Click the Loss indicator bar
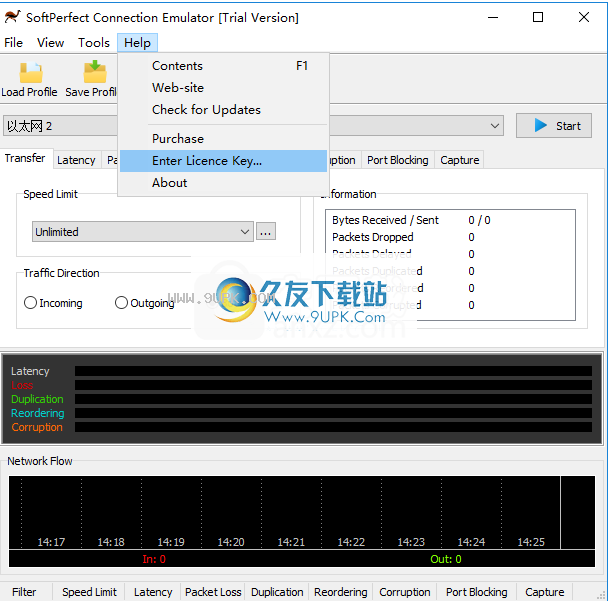608x601 pixels. (x=333, y=385)
